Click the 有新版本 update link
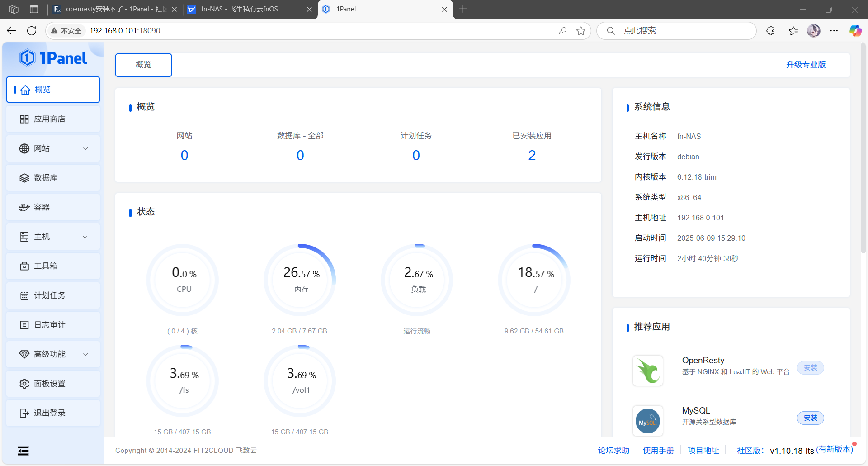Image resolution: width=868 pixels, height=466 pixels. click(x=835, y=449)
